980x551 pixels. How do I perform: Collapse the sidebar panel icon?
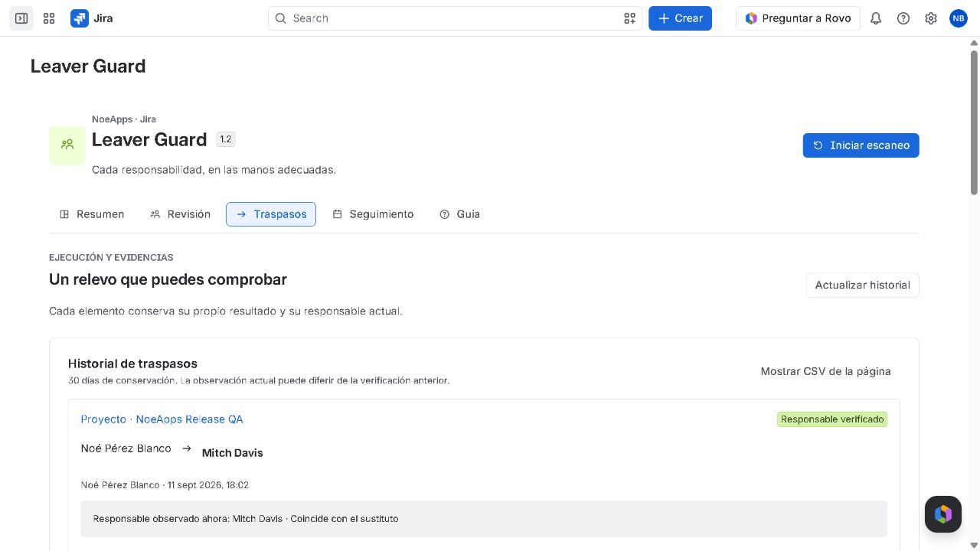pyautogui.click(x=21, y=18)
